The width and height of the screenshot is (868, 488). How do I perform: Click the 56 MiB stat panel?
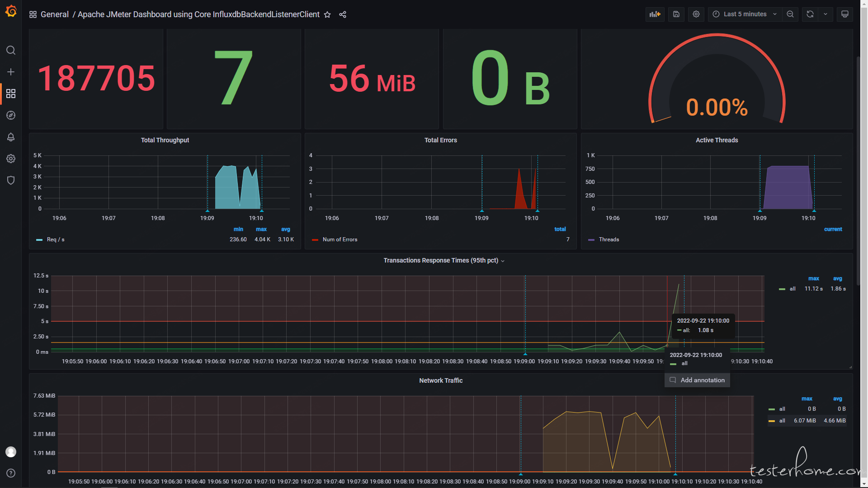point(372,79)
